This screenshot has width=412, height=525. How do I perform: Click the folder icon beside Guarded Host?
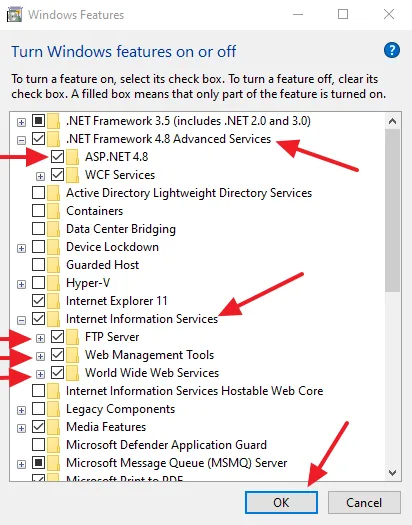tap(54, 265)
